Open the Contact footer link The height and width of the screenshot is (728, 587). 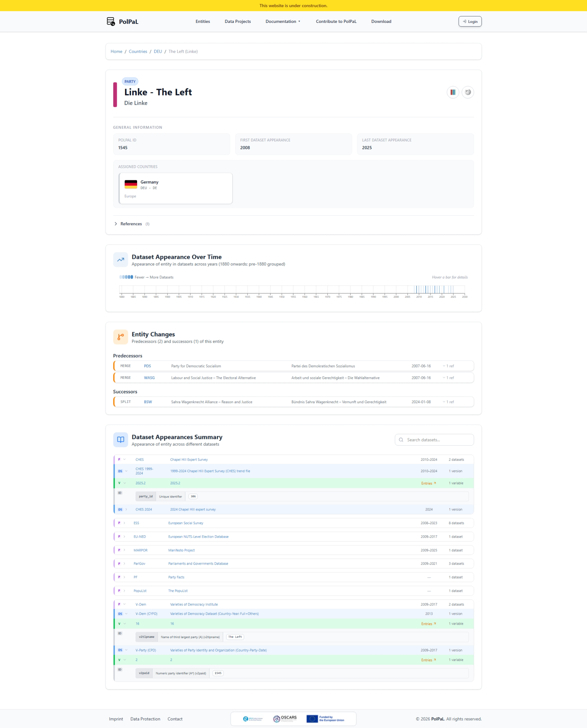(175, 719)
